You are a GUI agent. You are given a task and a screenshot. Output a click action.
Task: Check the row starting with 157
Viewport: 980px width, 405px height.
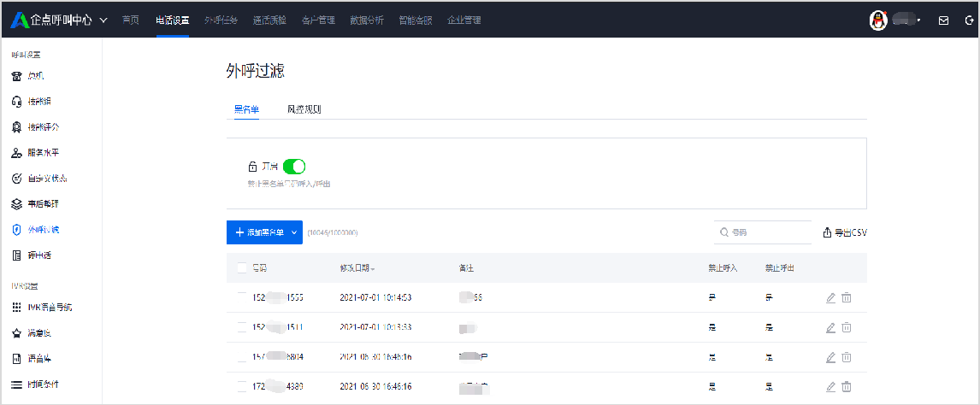(x=242, y=356)
